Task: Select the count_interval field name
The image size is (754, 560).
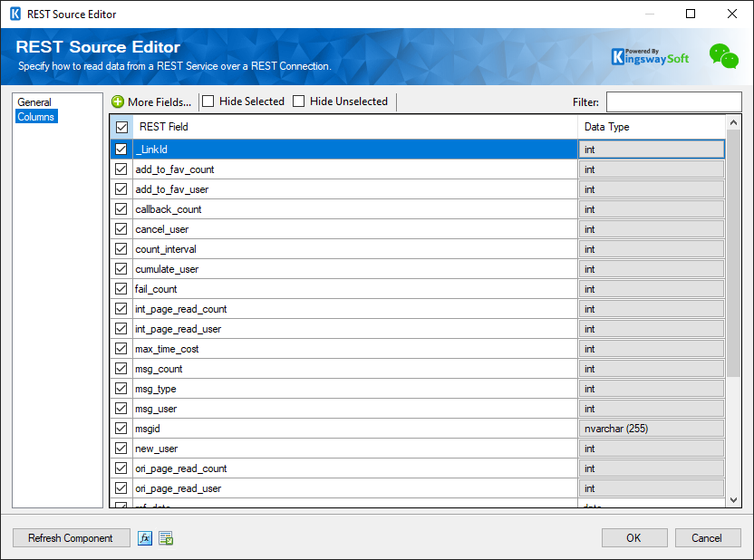Action: (166, 249)
